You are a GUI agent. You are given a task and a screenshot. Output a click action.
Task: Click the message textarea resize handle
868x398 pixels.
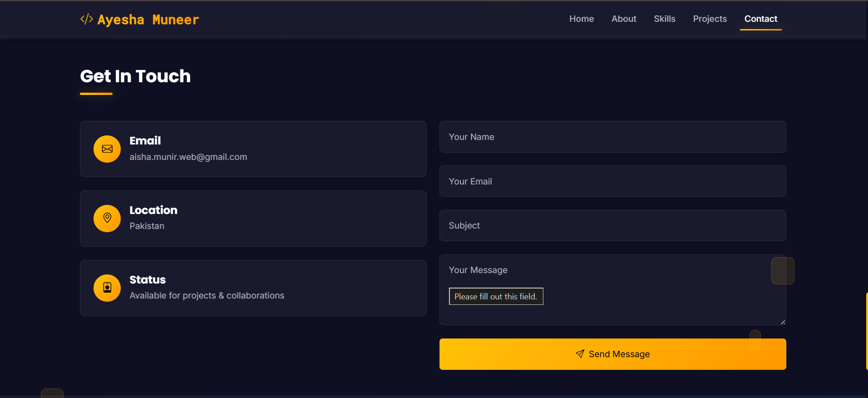coord(783,322)
